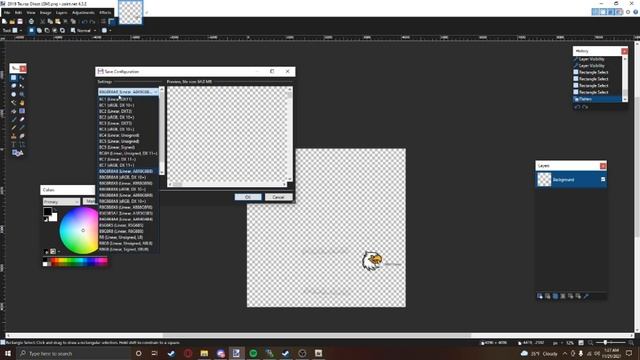This screenshot has height=360, width=640.
Task: Enable Add (union) selection mode
Action: [39, 30]
